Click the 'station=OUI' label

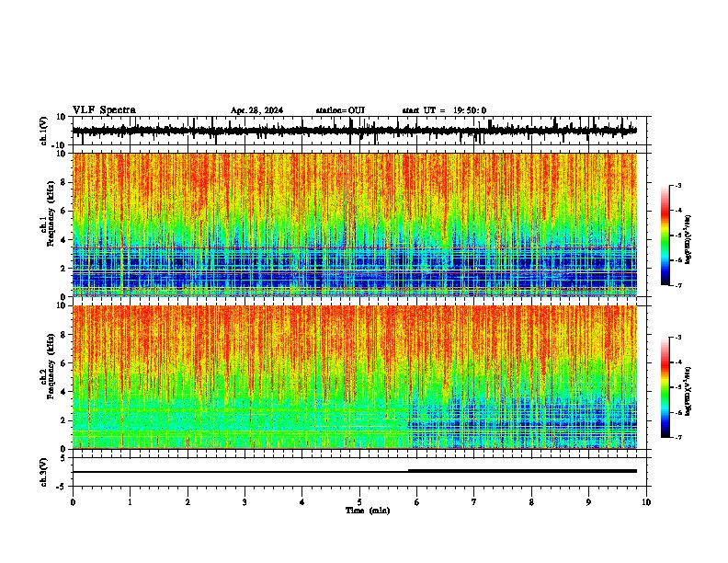point(340,110)
